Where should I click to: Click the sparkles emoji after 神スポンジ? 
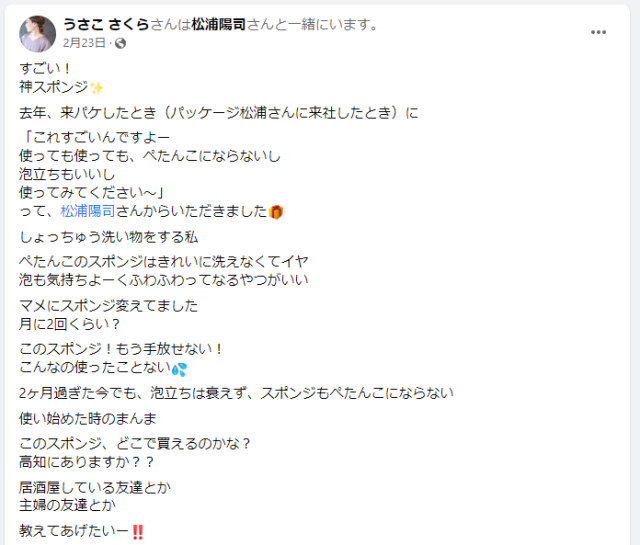point(97,87)
